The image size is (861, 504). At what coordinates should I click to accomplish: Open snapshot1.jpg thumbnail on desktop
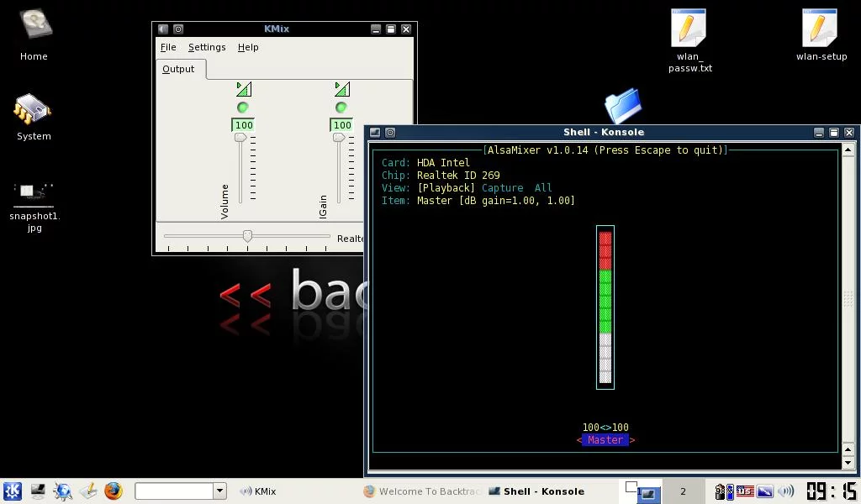point(34,207)
